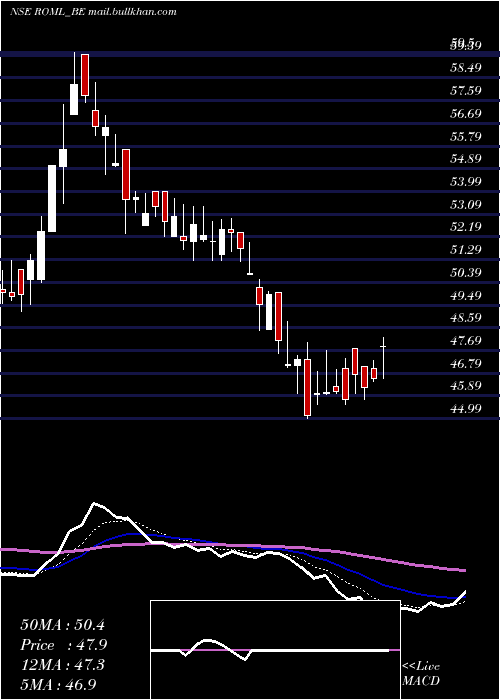Viewport: 500px width, 700px height.
Task: Click the 48.59 price axis label
Action: coord(466,318)
